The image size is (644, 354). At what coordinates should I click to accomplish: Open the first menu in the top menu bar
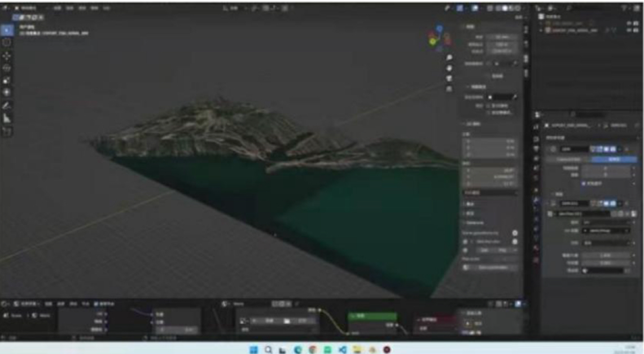[57, 8]
